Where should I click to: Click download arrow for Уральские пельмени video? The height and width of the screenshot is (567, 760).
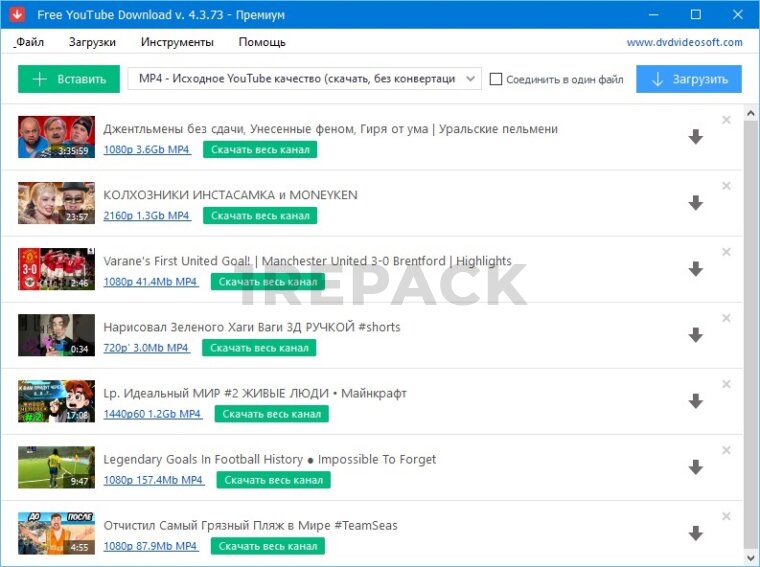pyautogui.click(x=696, y=137)
